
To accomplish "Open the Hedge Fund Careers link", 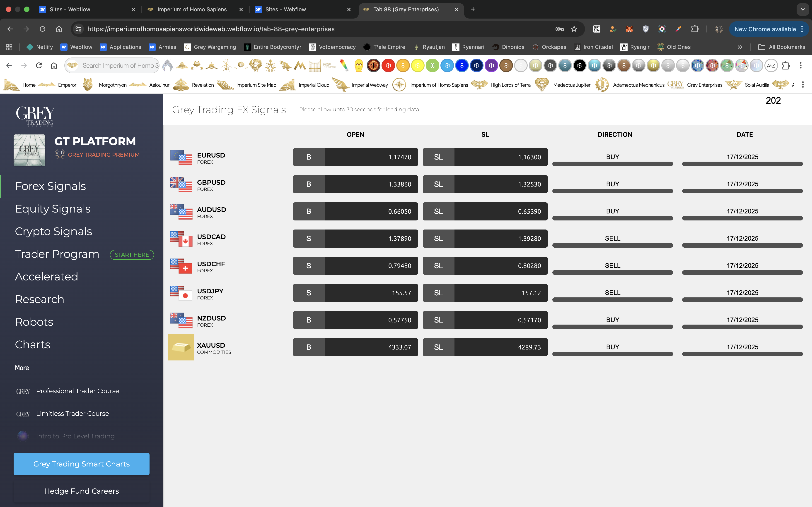I will tap(81, 491).
